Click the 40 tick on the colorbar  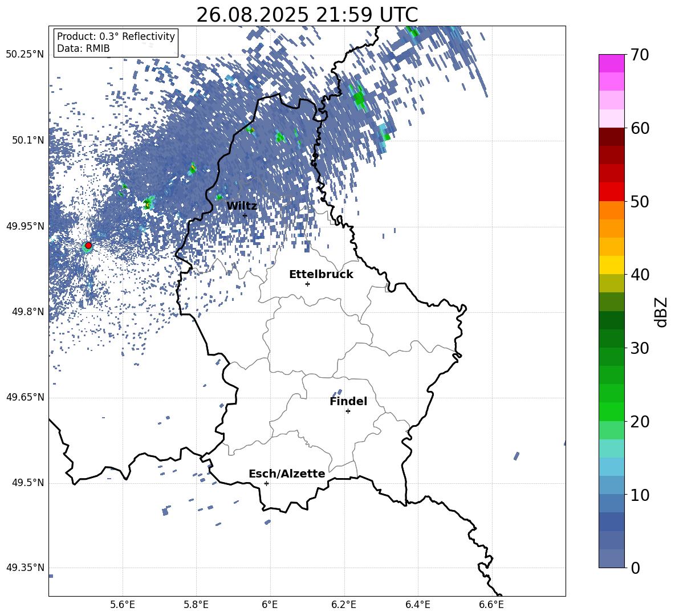(x=640, y=275)
